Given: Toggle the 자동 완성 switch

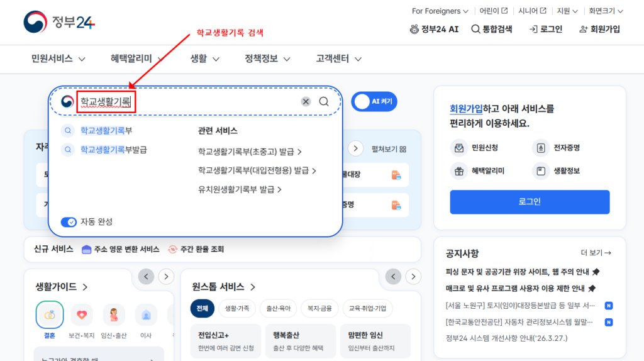Looking at the screenshot, I should tap(69, 222).
